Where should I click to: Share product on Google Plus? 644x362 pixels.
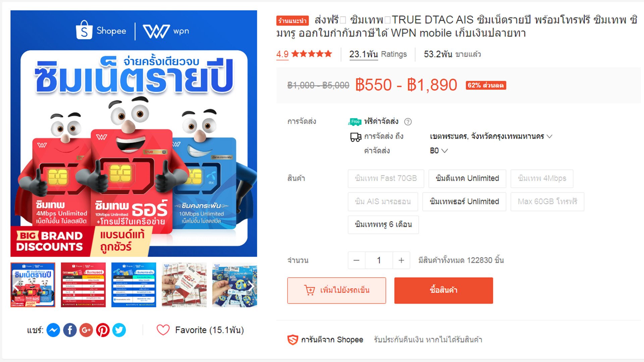coord(86,330)
